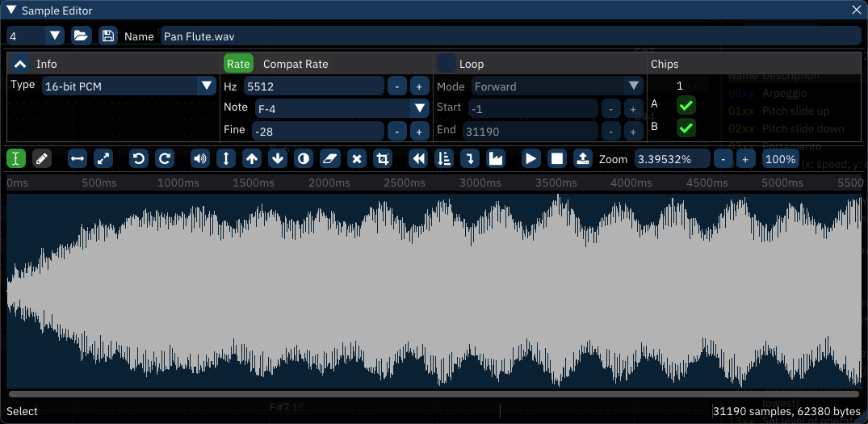
Task: Select the Rate toggle button
Action: [x=238, y=65]
